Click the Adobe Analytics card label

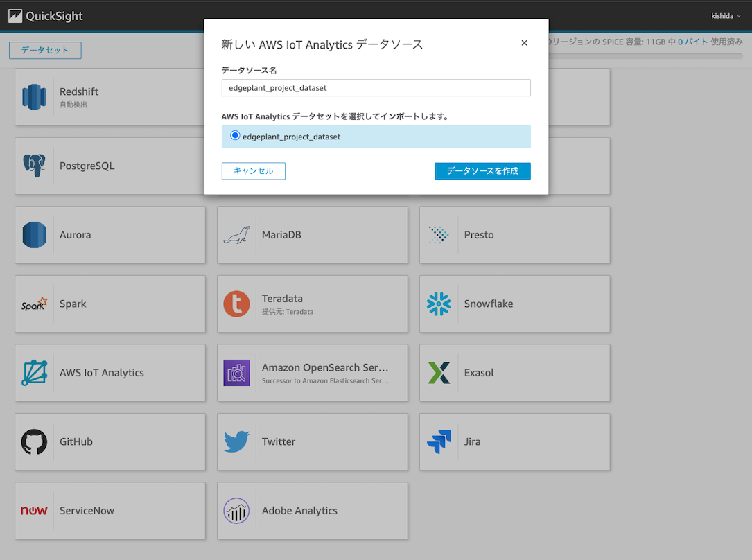(299, 511)
